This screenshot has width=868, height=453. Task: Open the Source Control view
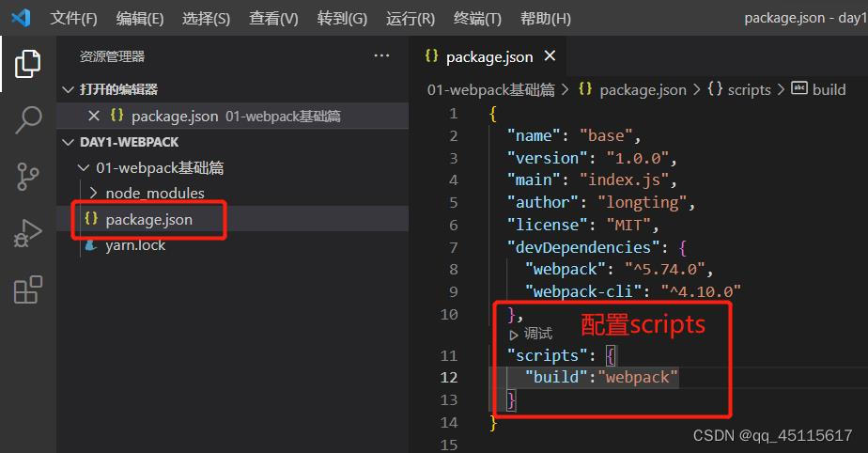tap(27, 177)
